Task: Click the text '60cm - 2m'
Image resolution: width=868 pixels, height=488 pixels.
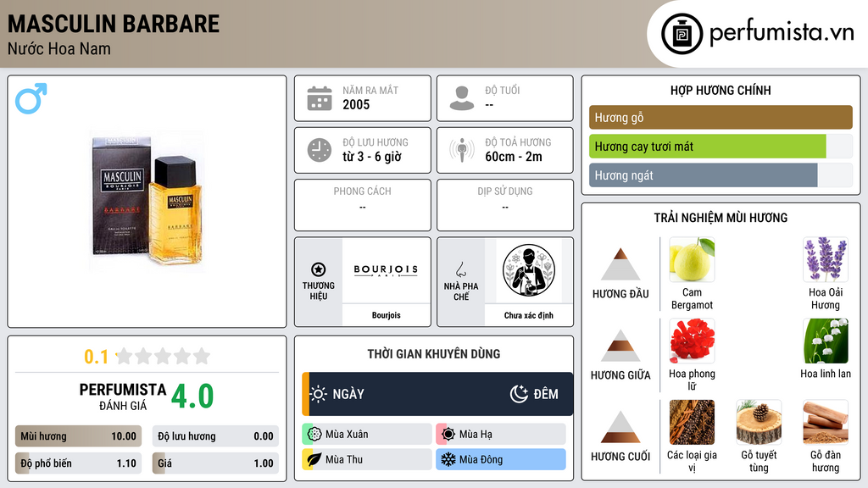Action: (x=514, y=157)
